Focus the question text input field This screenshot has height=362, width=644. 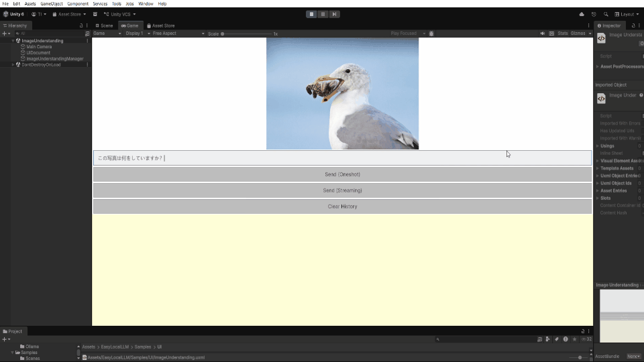tap(343, 158)
